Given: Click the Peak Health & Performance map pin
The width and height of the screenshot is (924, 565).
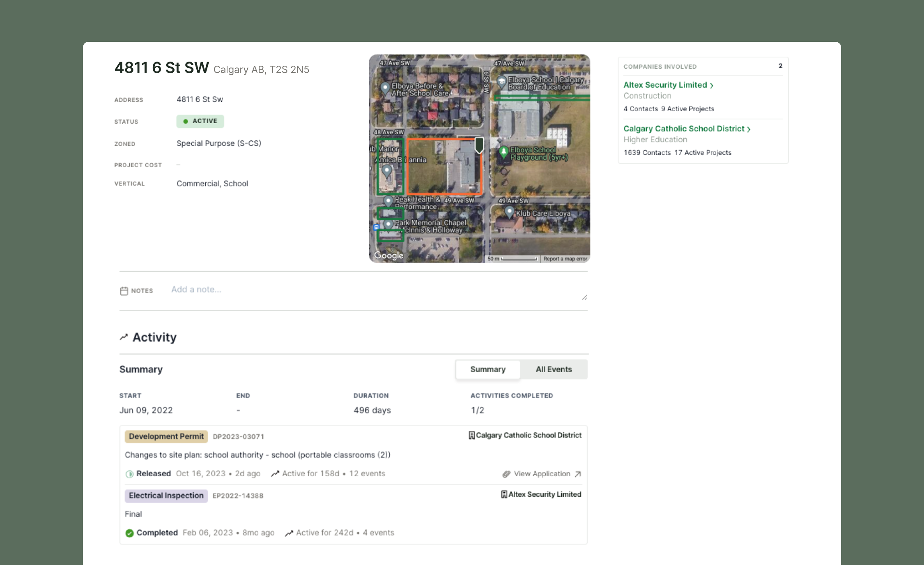Looking at the screenshot, I should pyautogui.click(x=388, y=201).
